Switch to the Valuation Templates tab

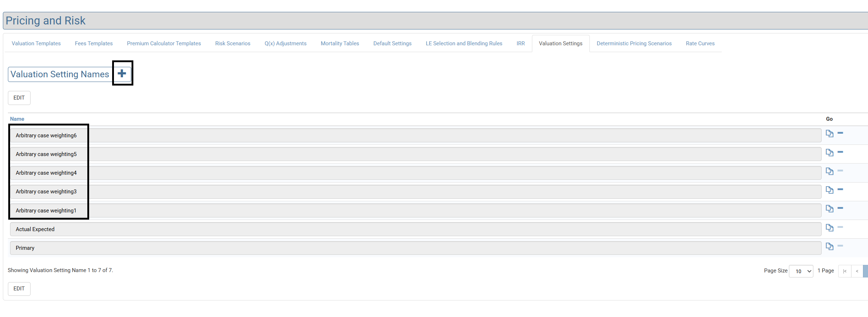pos(36,43)
